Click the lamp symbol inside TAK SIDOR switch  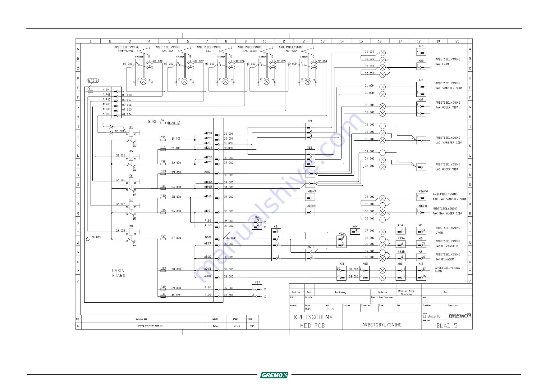267,82
